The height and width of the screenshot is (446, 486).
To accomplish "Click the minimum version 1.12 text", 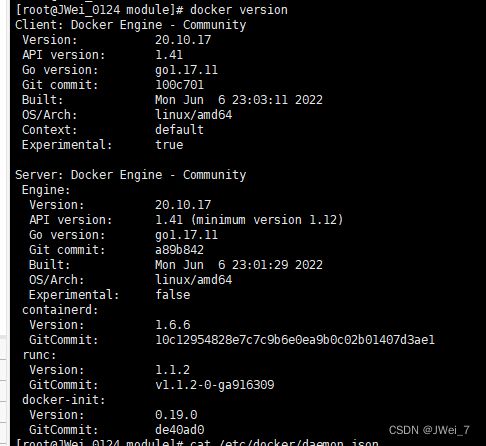I will click(x=267, y=220).
